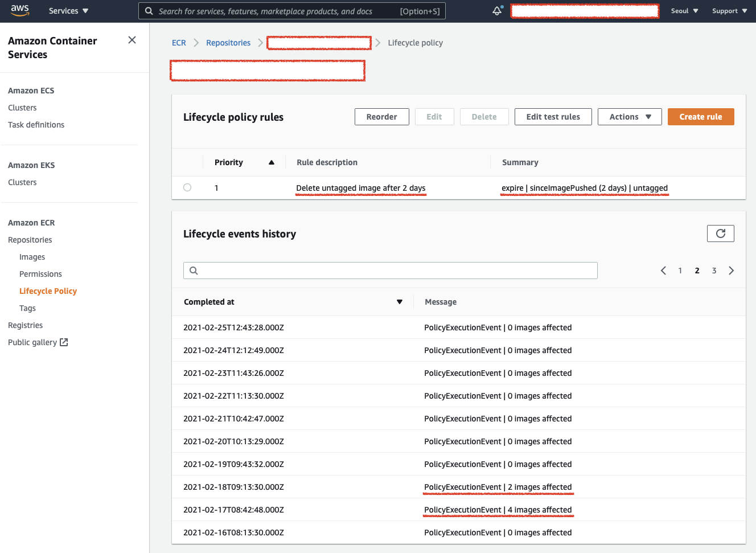The image size is (756, 553).
Task: Open Clusters under Amazon ECS
Action: (22, 108)
